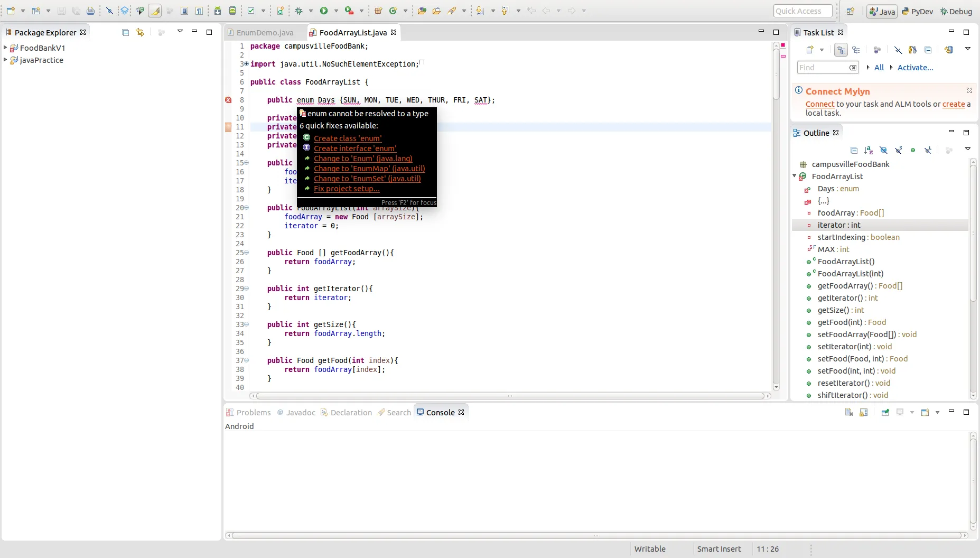
Task: Click the Print icon in toolbar
Action: [x=91, y=11]
